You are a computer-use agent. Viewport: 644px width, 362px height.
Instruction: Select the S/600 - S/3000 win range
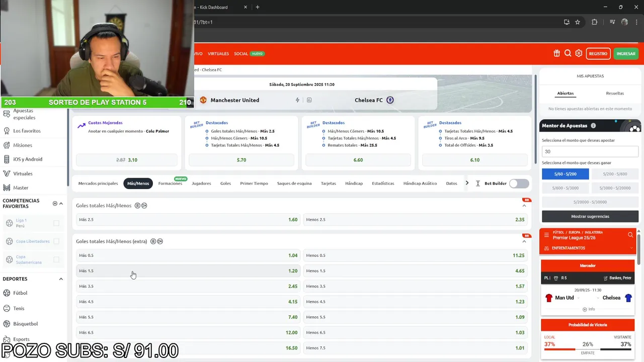coord(565,188)
